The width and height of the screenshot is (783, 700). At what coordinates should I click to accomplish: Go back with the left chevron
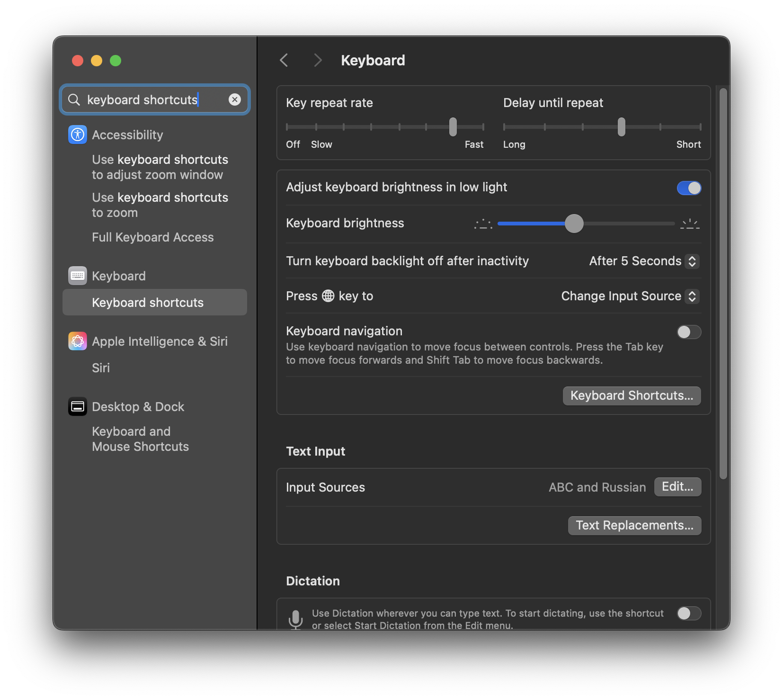[284, 61]
